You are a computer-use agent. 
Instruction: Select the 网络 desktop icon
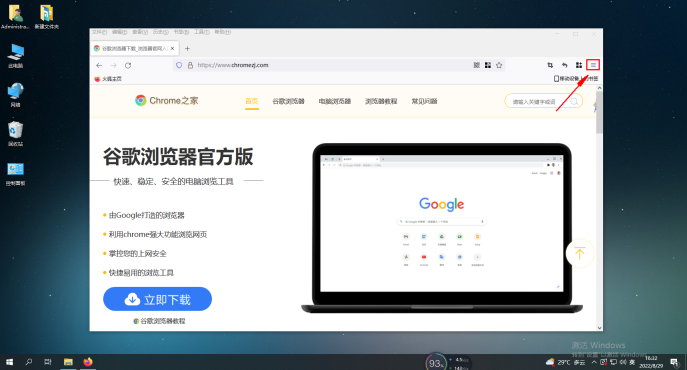15,95
